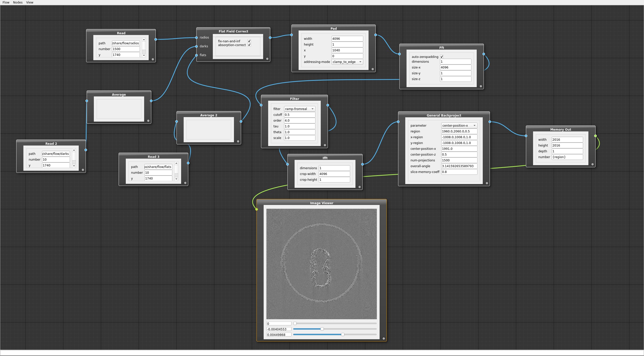Click the resize handle of Image Viewer node

[x=384, y=339]
